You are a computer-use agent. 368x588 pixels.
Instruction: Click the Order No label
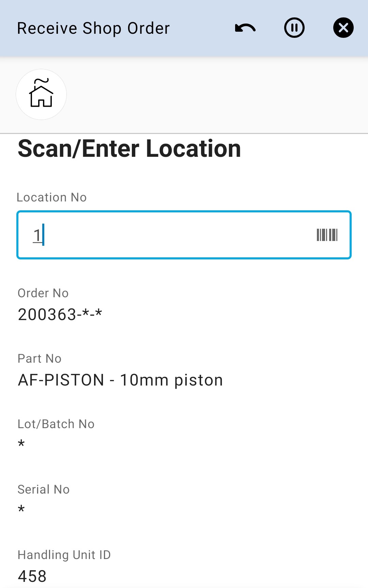pos(43,293)
